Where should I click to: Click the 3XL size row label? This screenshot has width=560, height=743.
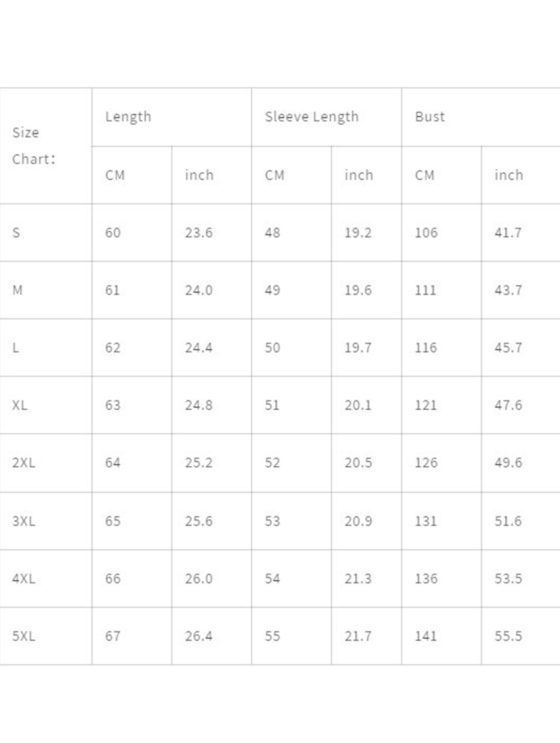23,521
